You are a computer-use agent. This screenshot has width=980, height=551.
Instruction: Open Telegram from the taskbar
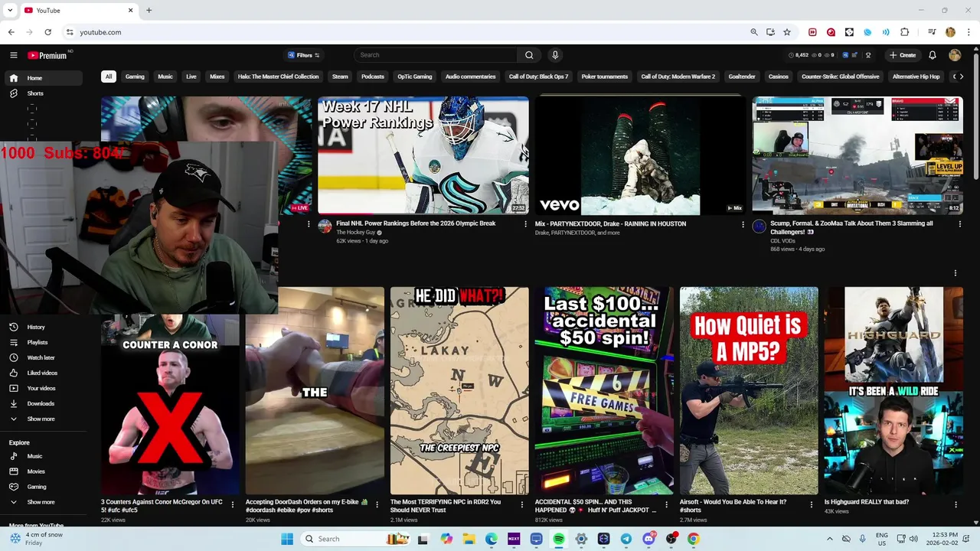(626, 539)
